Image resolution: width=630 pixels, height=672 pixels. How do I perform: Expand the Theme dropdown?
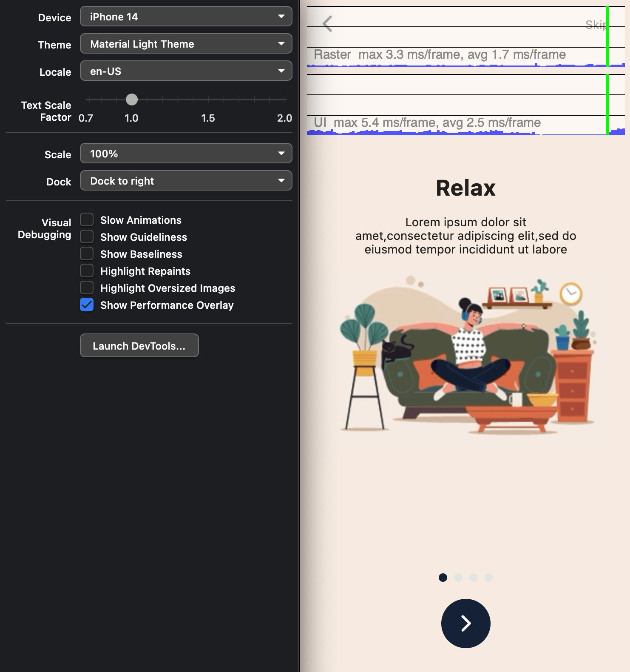(x=186, y=44)
